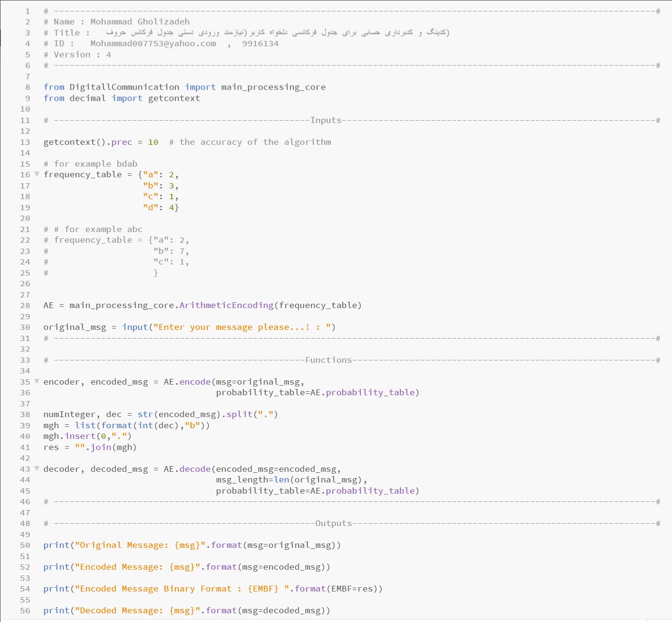Place cursor on precision value 10
The image size is (672, 622).
pos(153,142)
